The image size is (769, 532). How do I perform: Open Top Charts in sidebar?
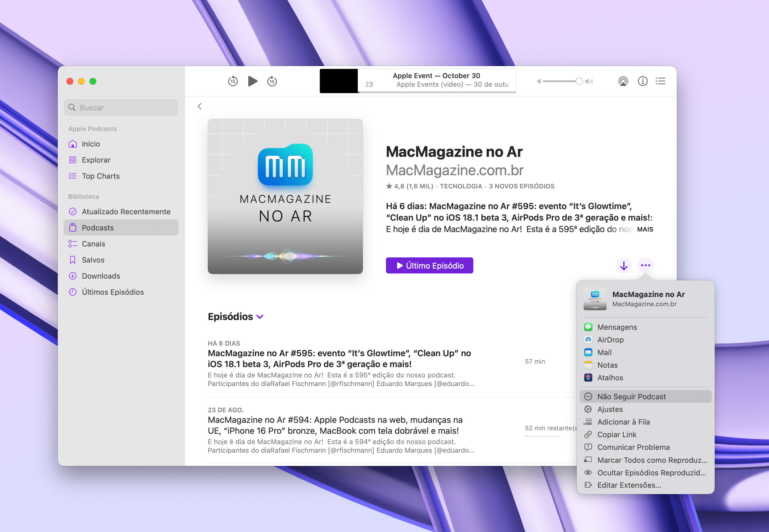[121, 176]
